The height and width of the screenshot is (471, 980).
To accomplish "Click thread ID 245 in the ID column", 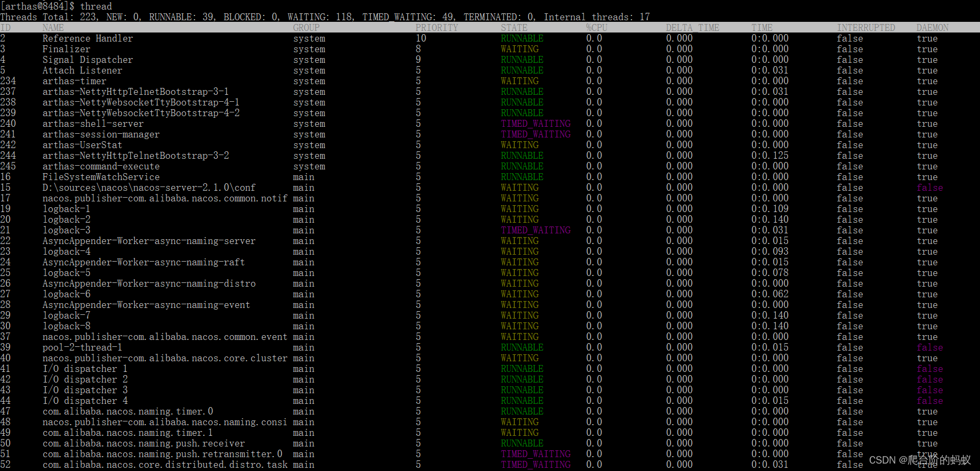I will (8, 166).
